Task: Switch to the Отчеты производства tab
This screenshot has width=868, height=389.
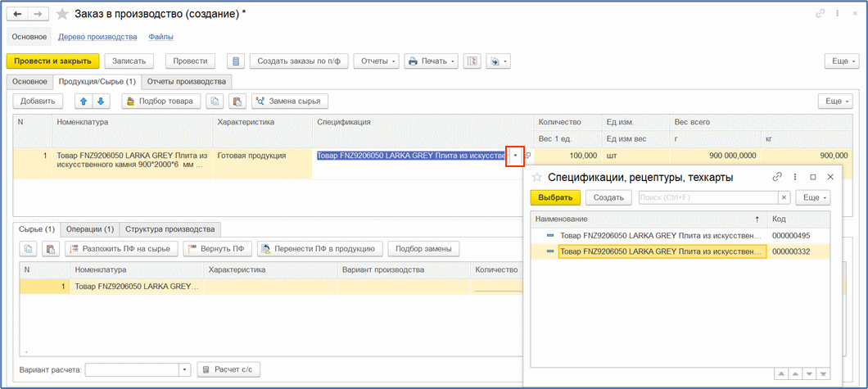Action: click(x=187, y=82)
